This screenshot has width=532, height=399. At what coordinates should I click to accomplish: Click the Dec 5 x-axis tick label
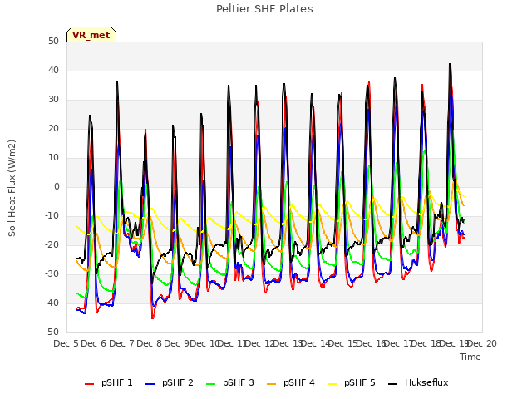tap(66, 343)
